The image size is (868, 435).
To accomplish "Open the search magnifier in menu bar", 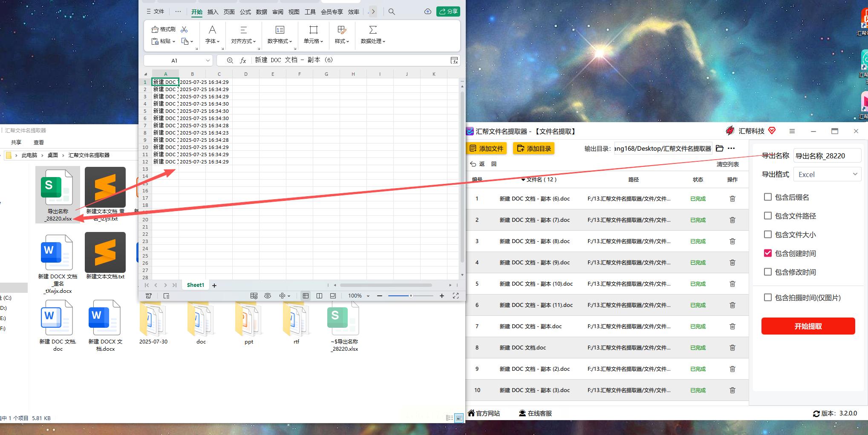I will [x=392, y=12].
